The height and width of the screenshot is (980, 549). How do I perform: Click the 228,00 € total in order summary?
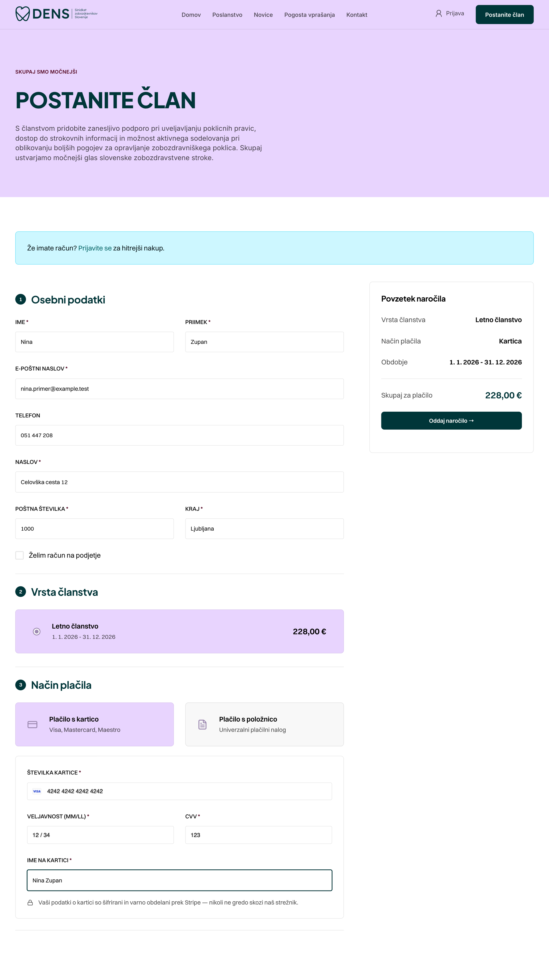503,395
